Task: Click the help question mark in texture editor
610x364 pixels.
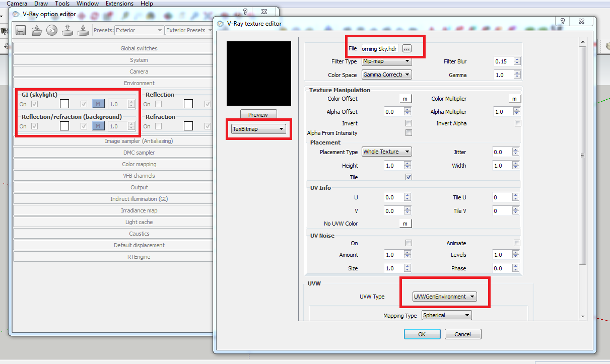Action: 563,21
